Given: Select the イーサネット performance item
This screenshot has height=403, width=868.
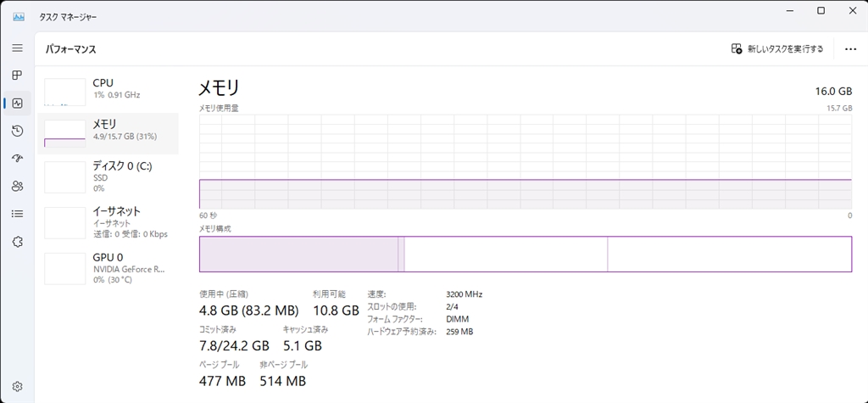Looking at the screenshot, I should [x=110, y=221].
